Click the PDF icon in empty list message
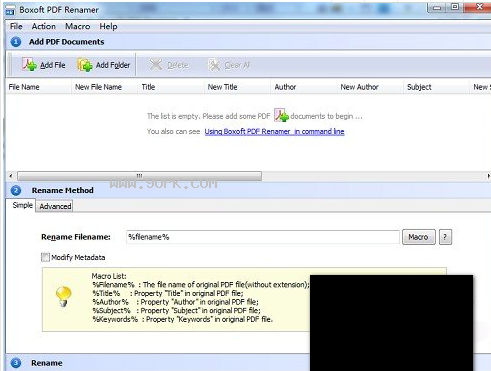The width and height of the screenshot is (491, 371). point(281,115)
